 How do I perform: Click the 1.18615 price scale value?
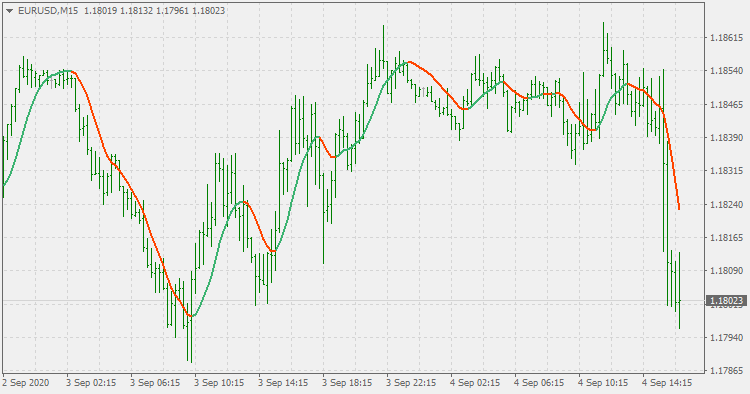coord(726,38)
